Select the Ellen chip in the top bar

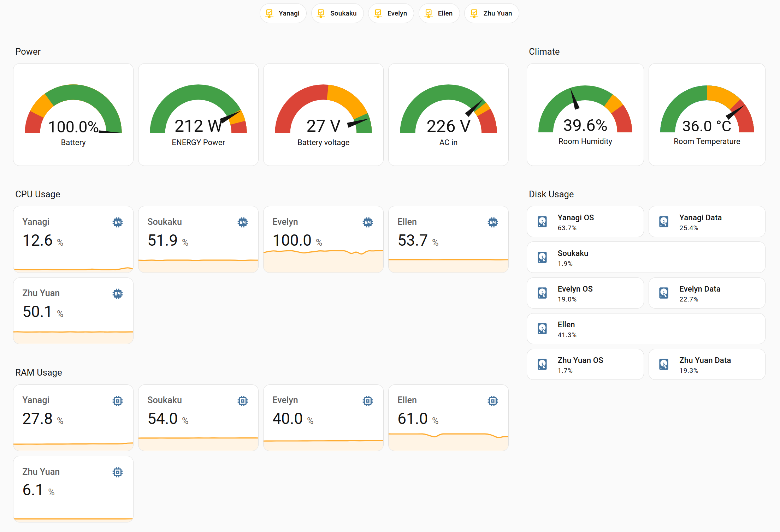[439, 13]
